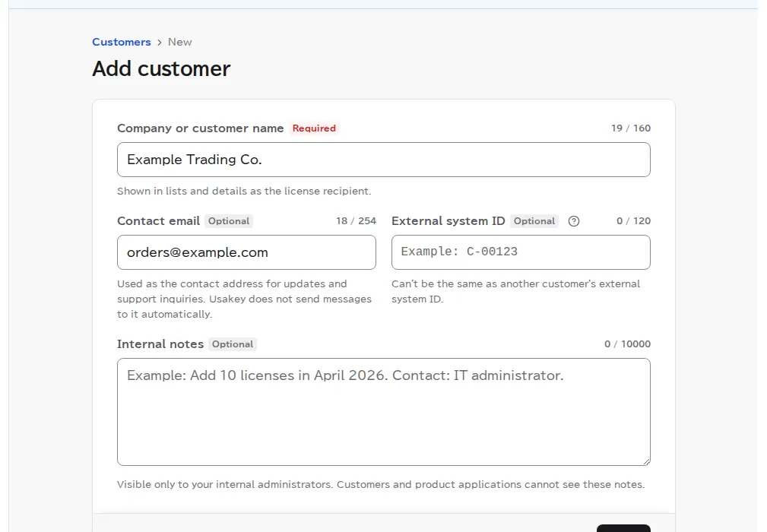Screen dimensions: 767x532
Task: Click the Optional badge beside Contact email
Action: 229,221
